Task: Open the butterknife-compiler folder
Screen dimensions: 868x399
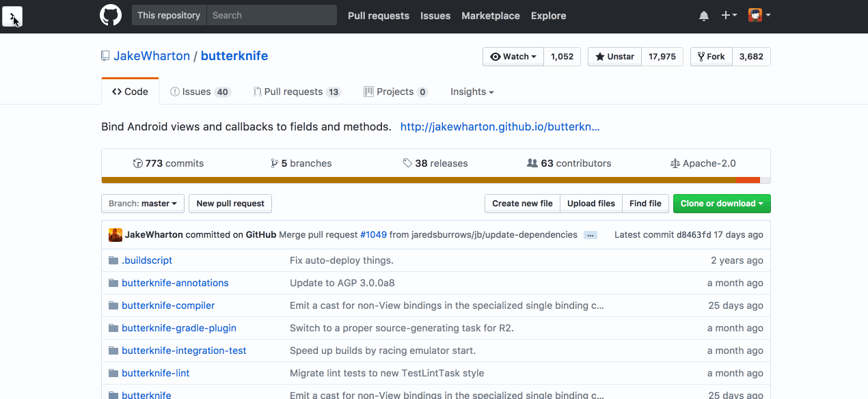Action: coord(168,305)
